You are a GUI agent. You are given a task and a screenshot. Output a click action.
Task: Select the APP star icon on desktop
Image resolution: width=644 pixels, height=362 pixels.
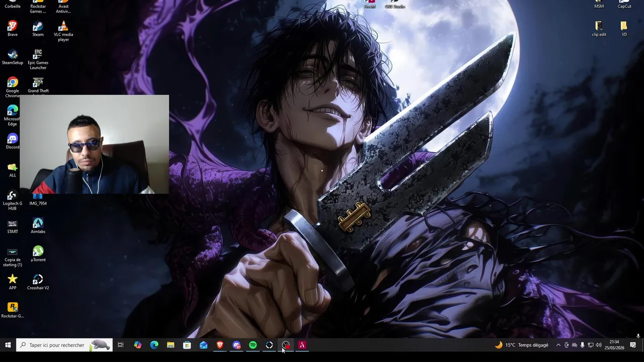pos(13,282)
